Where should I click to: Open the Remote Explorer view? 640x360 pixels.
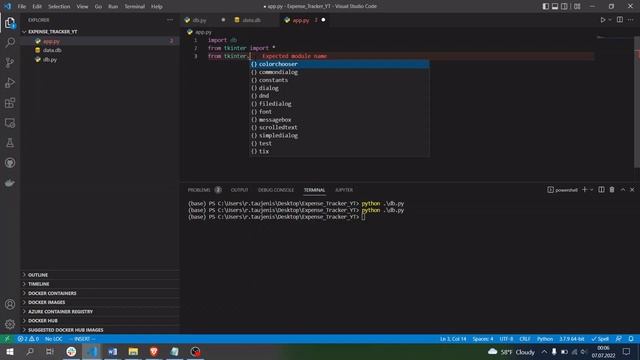tap(10, 123)
